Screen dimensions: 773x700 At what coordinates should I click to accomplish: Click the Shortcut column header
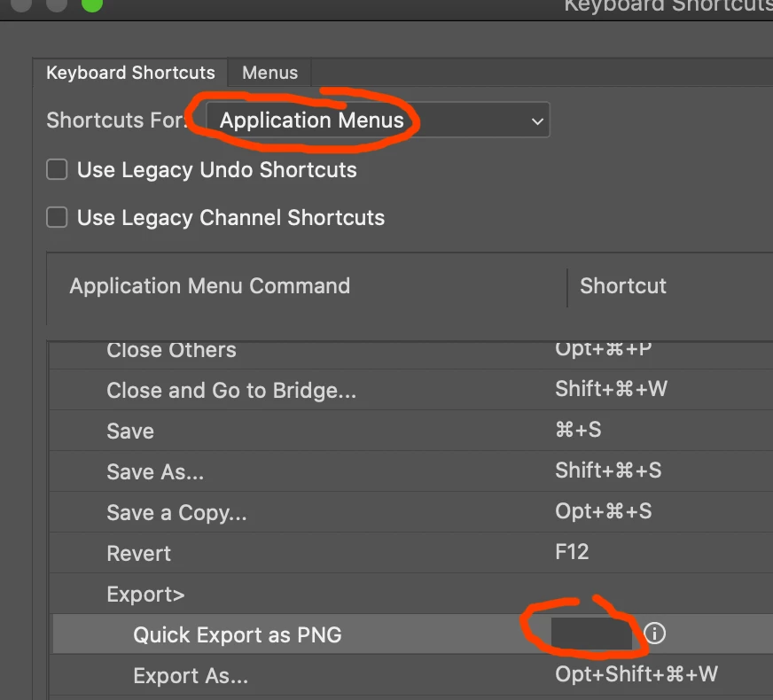(623, 285)
